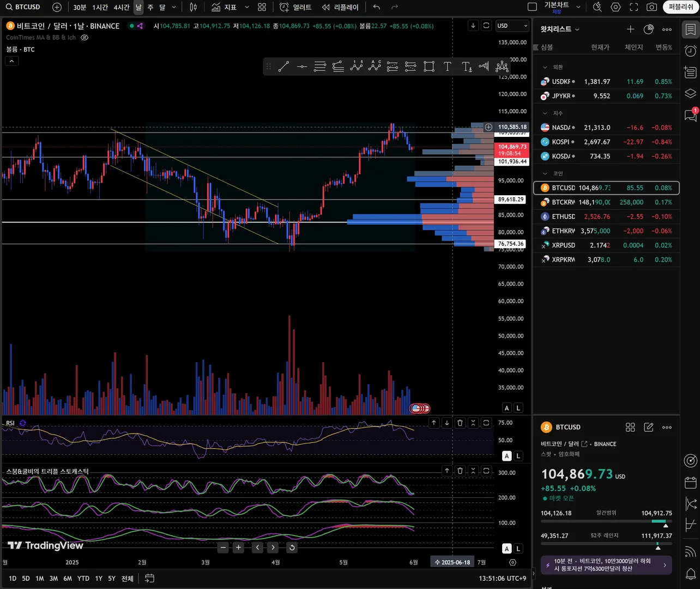Toggle auto scale on RSI pane
This screenshot has height=589, width=700.
[x=507, y=456]
